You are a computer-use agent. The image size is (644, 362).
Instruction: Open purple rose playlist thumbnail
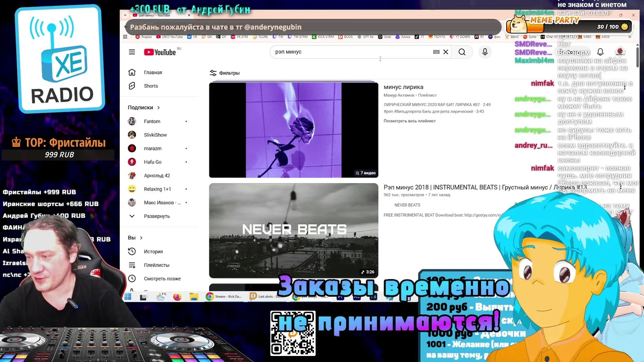(293, 130)
